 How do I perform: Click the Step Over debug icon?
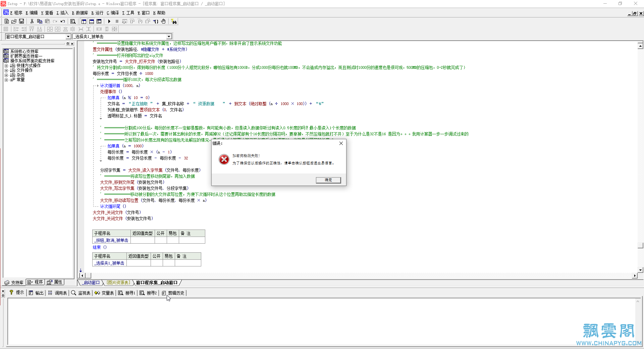point(132,21)
